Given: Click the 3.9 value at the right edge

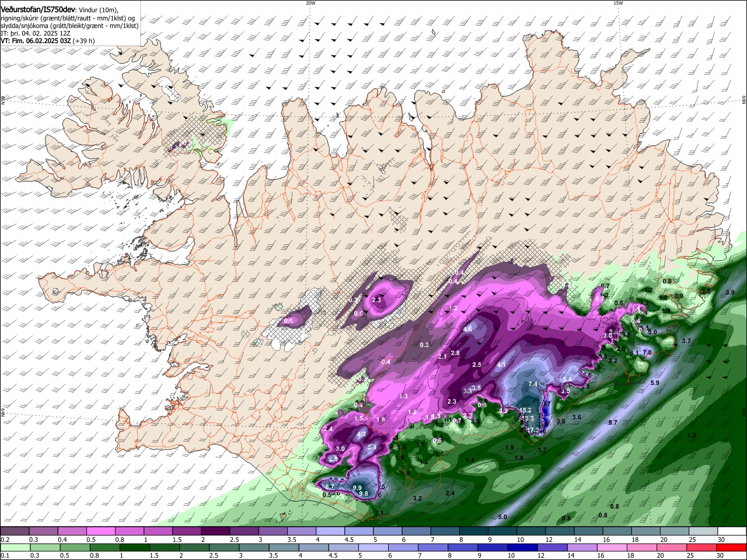Looking at the screenshot, I should click(x=729, y=292).
